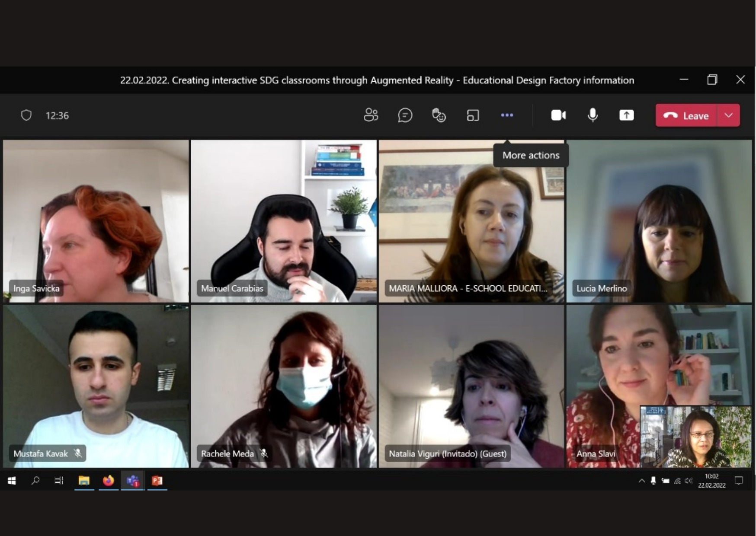Open File Explorer from taskbar
Image resolution: width=756 pixels, height=536 pixels.
point(84,480)
